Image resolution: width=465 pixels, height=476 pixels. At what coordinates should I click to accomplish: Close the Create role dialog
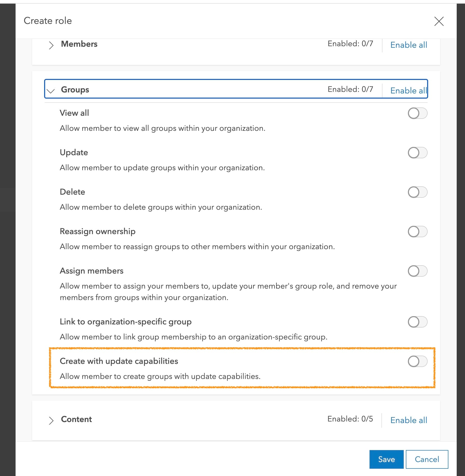(439, 21)
